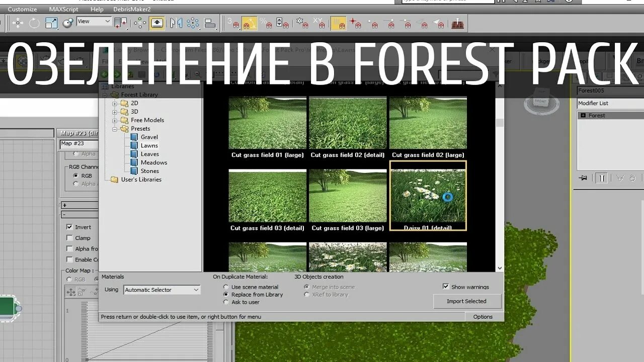Collapse the Presets folder

point(115,129)
